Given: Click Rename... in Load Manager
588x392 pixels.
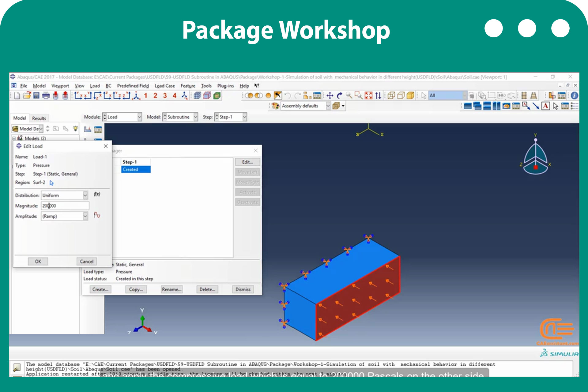Looking at the screenshot, I should point(172,289).
